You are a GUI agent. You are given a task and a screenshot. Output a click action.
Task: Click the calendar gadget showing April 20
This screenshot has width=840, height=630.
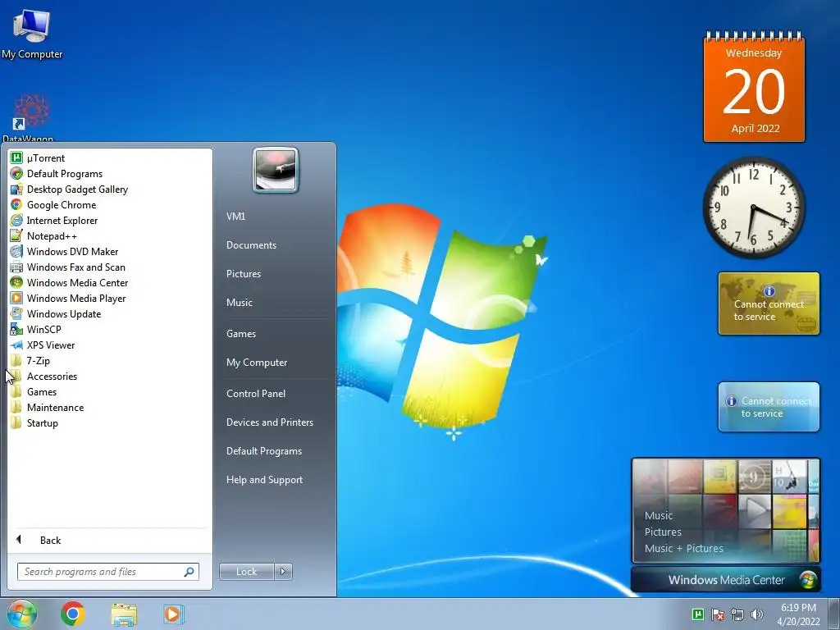[755, 87]
